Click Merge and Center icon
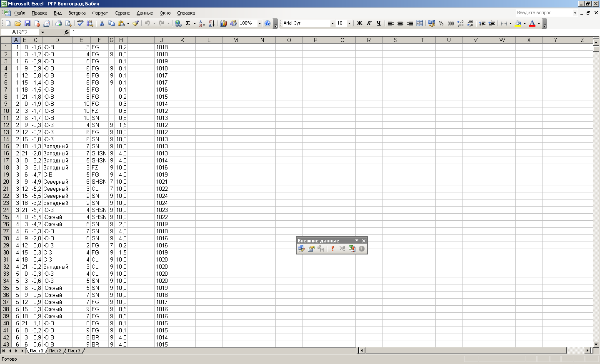The width and height of the screenshot is (600, 364). (x=420, y=23)
